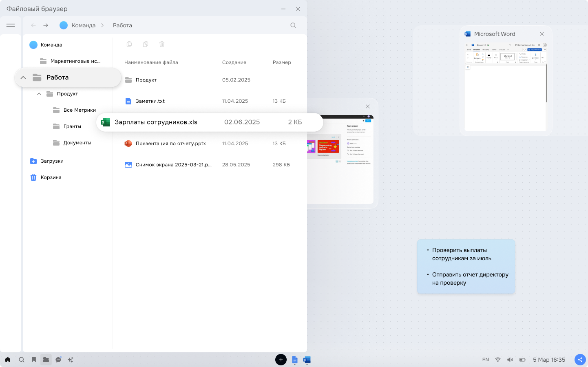This screenshot has width=588, height=367.
Task: Collapse the Продукт subfolder chevron
Action: pos(39,94)
